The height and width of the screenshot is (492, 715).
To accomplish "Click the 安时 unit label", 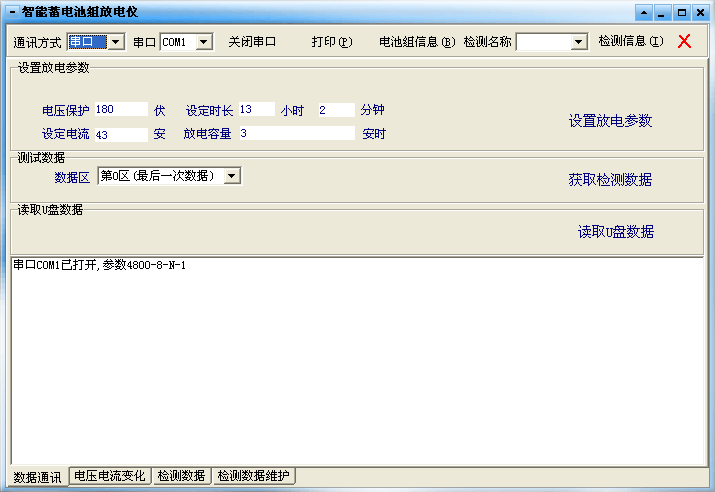I will [x=374, y=134].
